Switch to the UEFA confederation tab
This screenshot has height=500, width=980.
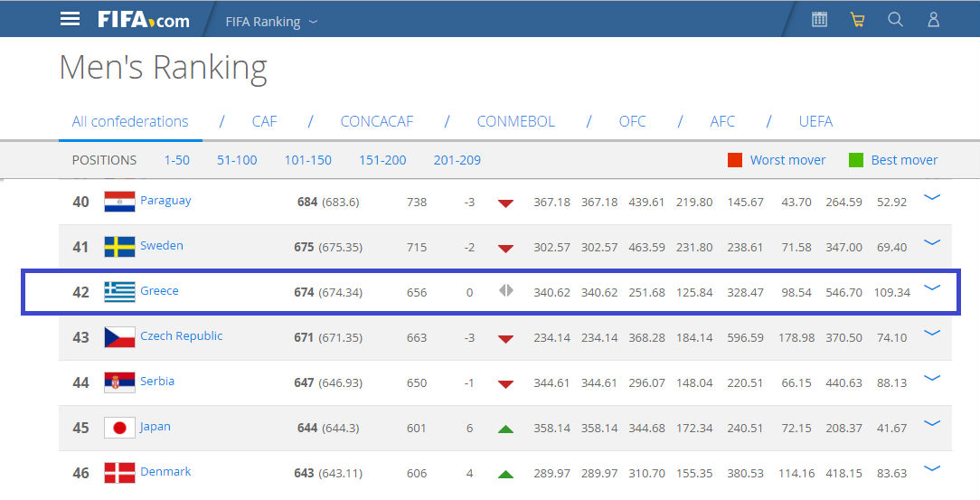(815, 121)
